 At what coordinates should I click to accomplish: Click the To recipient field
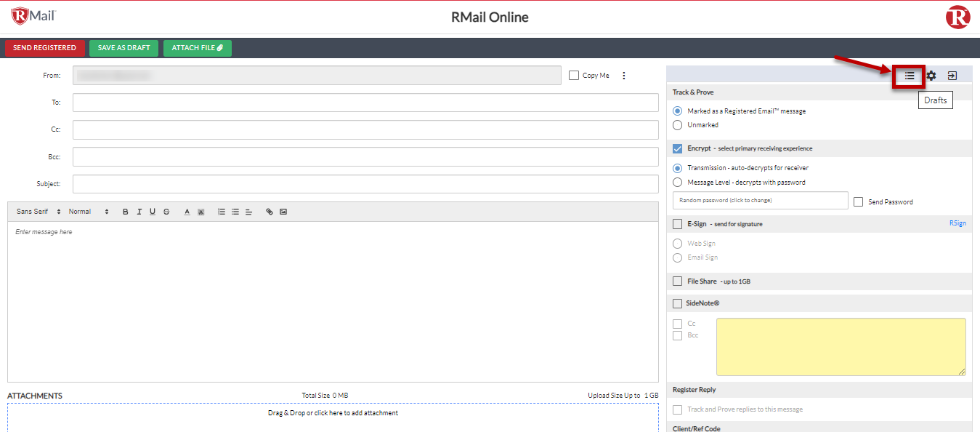click(365, 103)
